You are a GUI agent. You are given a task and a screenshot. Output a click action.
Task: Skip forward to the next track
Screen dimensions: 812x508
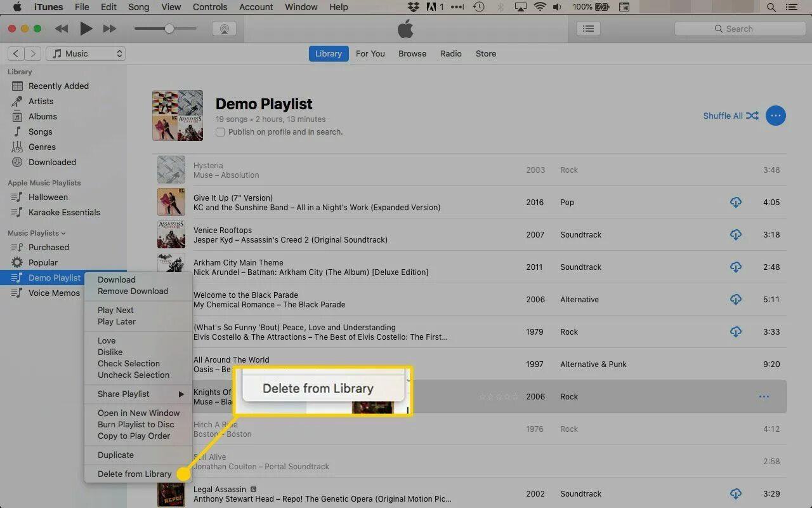coord(110,29)
